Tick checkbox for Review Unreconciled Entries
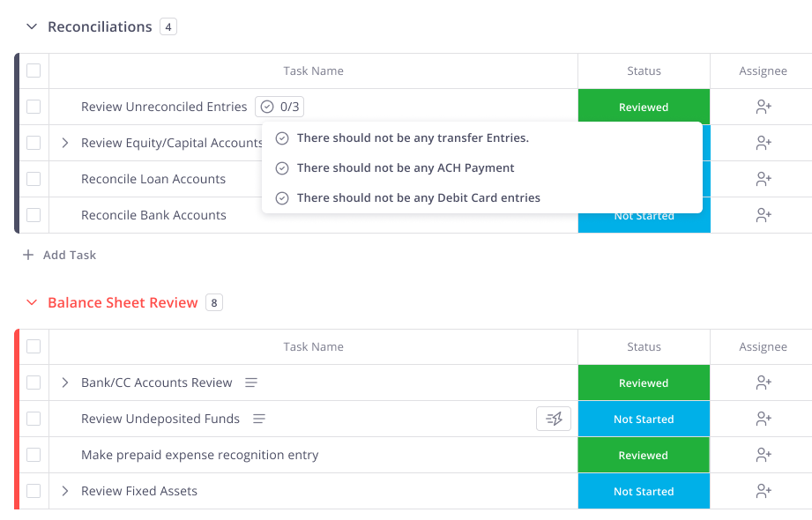This screenshot has width=812, height=520. [x=34, y=107]
